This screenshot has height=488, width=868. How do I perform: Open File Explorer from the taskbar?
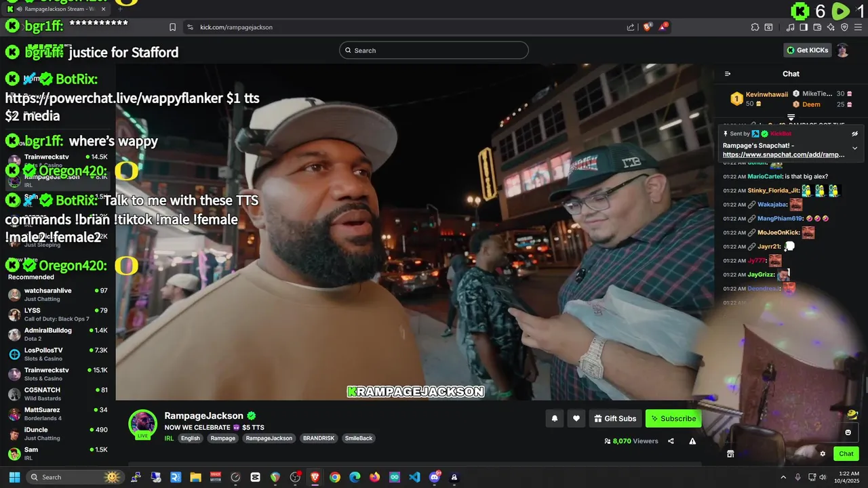(195, 477)
